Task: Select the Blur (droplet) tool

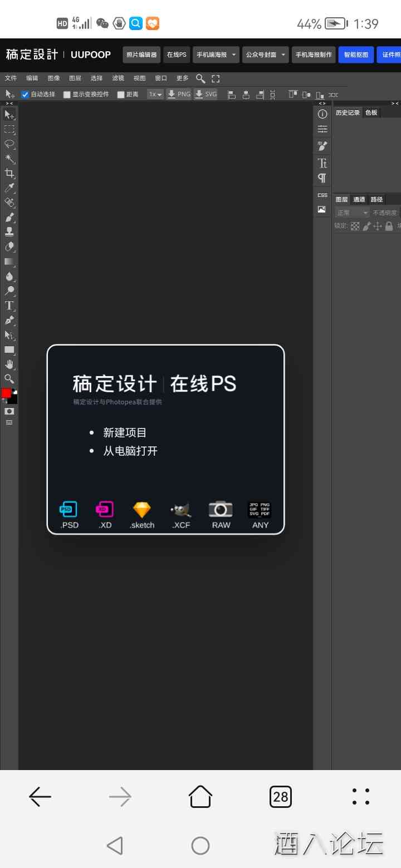Action: [9, 276]
